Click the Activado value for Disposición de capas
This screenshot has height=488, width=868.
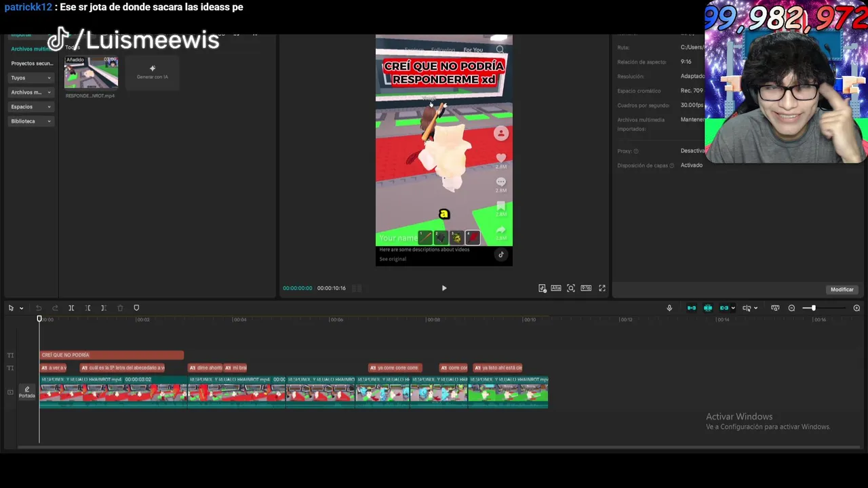tap(692, 165)
